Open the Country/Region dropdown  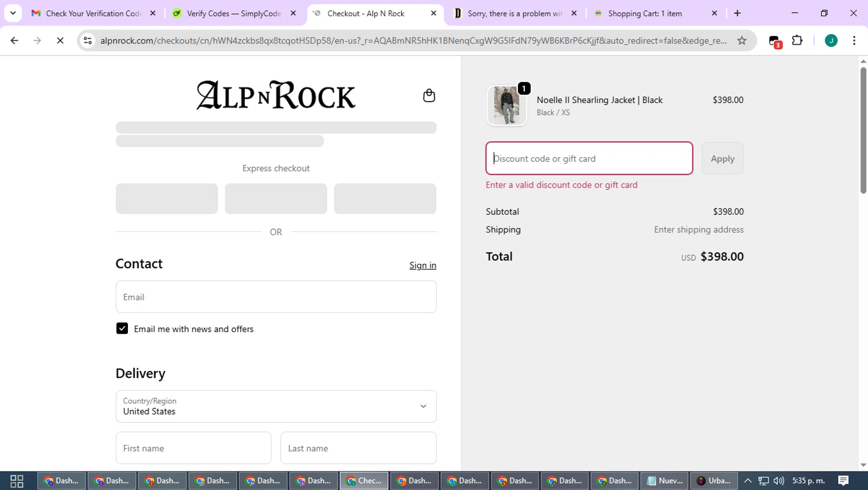(276, 406)
